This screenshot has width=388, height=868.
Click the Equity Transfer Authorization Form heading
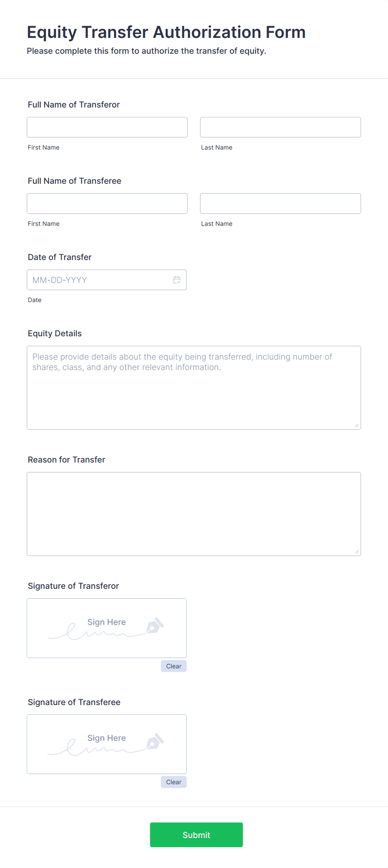pyautogui.click(x=166, y=33)
